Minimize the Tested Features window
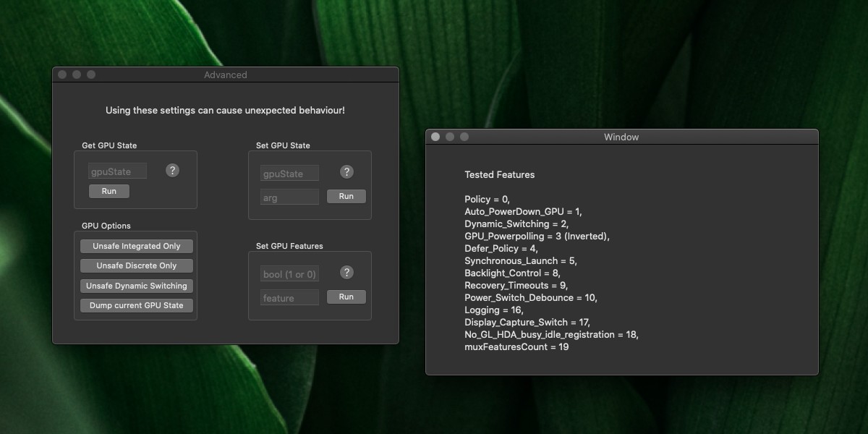 point(450,137)
